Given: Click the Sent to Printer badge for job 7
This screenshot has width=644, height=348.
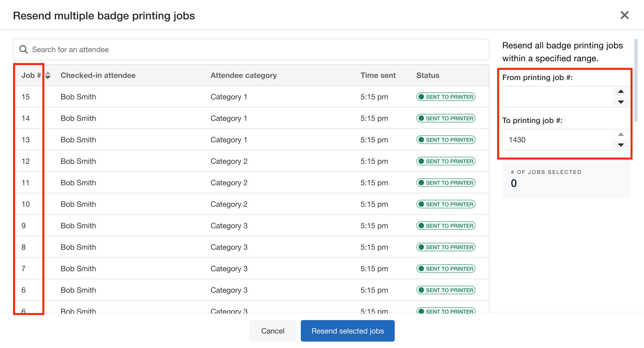Looking at the screenshot, I should (x=446, y=269).
